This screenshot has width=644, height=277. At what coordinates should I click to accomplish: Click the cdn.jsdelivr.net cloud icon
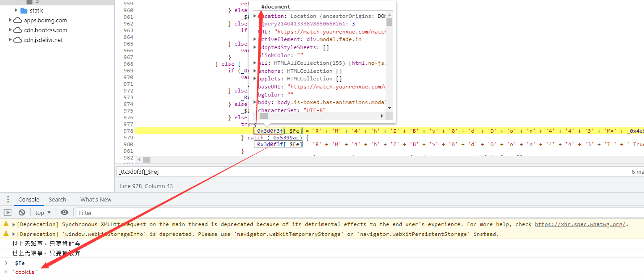click(17, 40)
